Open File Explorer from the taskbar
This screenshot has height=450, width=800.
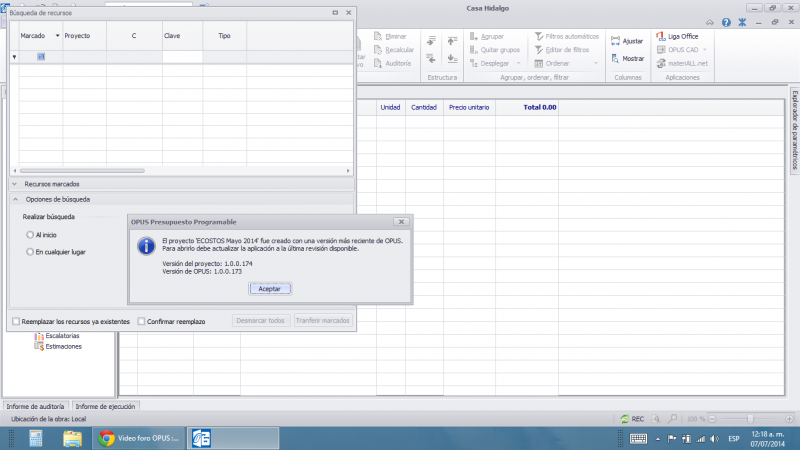tap(72, 438)
